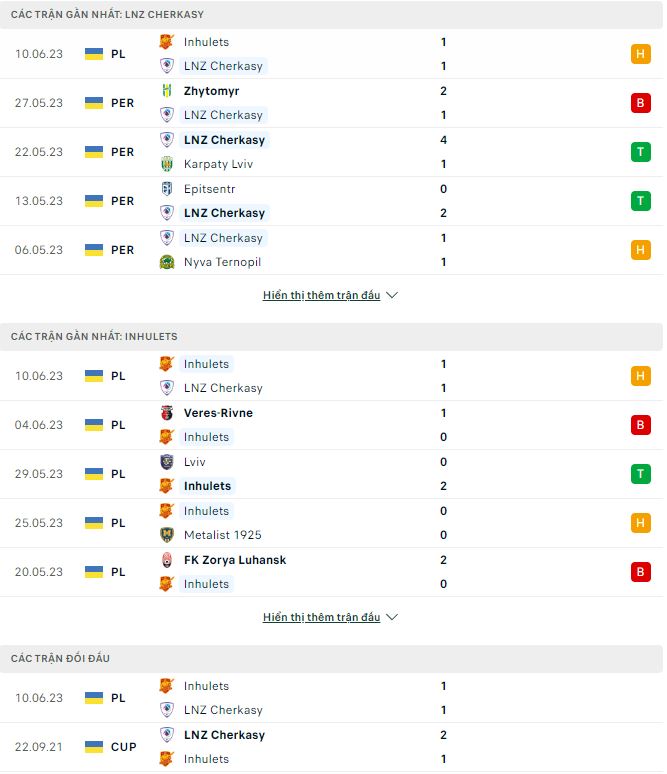Click the red B badge for Zhytomyr match
This screenshot has width=667, height=774.
point(641,103)
